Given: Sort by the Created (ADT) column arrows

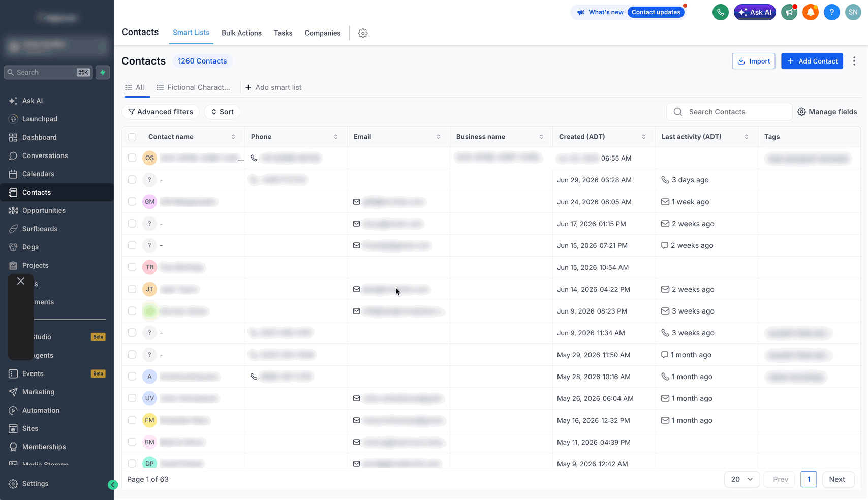Looking at the screenshot, I should 644,137.
